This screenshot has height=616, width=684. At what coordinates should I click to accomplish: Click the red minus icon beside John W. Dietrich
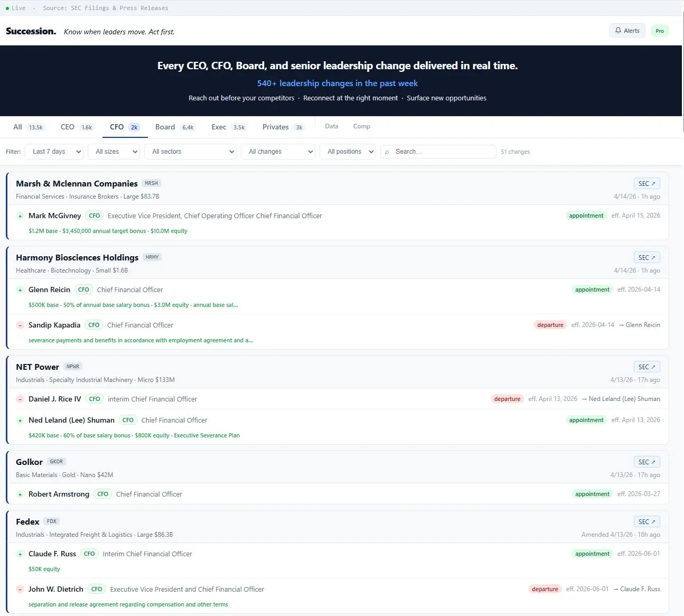tap(20, 590)
